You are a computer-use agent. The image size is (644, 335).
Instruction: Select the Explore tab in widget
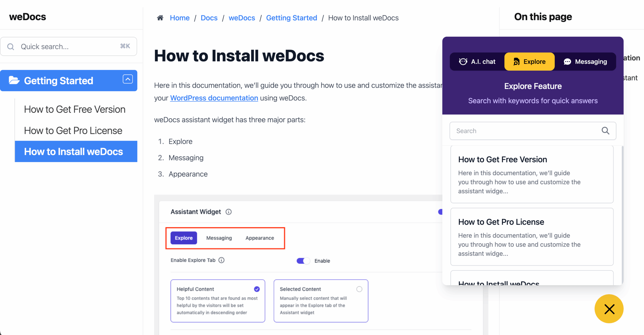click(529, 62)
